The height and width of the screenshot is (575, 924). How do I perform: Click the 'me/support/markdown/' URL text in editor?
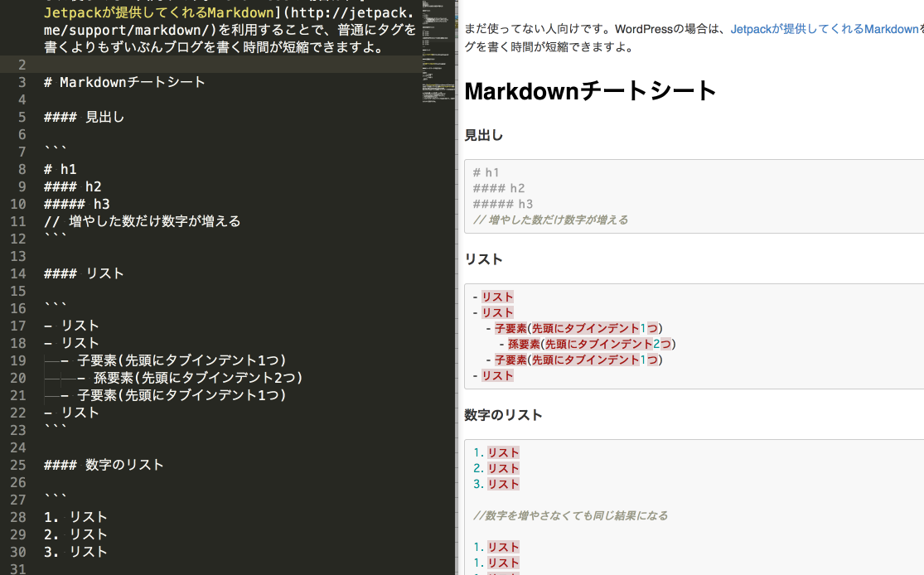[129, 30]
